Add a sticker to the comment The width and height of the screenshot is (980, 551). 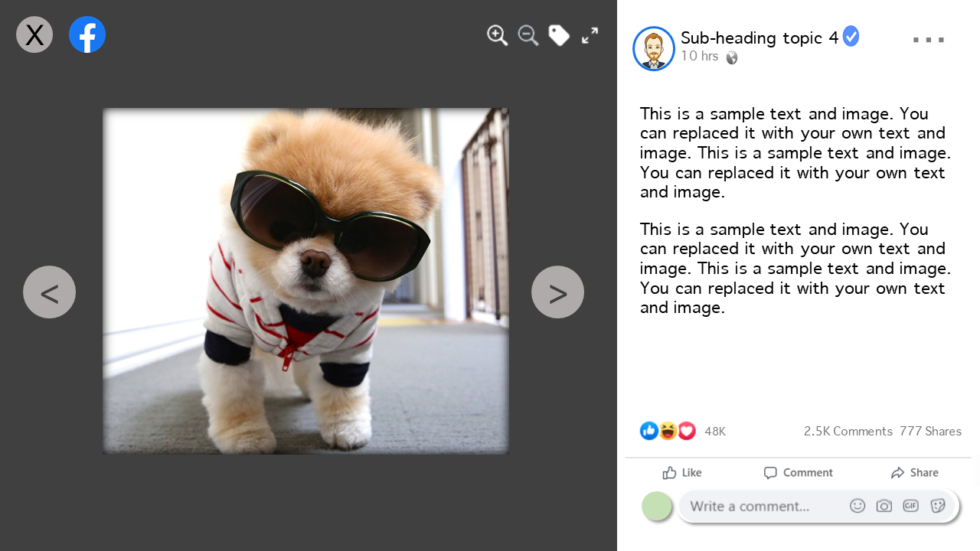point(938,506)
